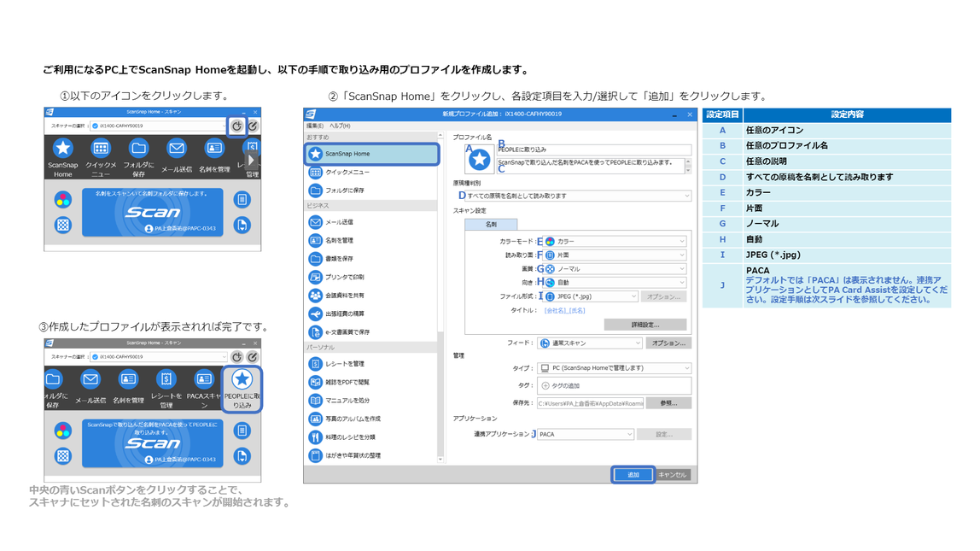Open フィード dropdown showing 通常スキャン
980x551 pixels.
590,343
